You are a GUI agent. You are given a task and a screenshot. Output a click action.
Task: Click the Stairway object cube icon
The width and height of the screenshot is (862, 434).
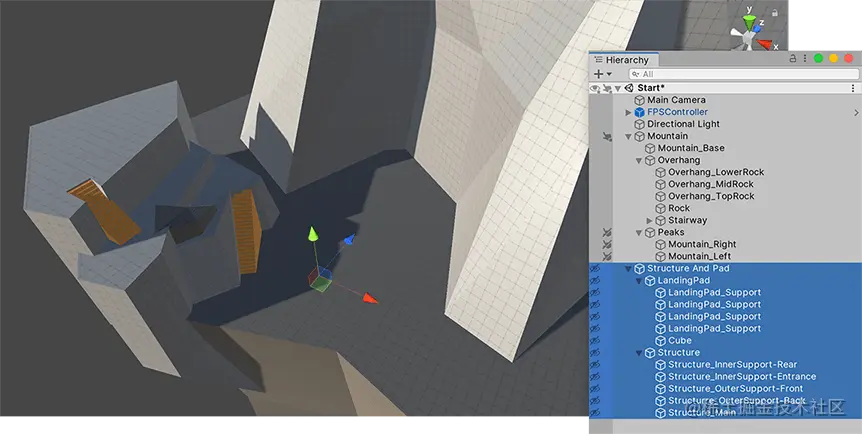point(660,221)
